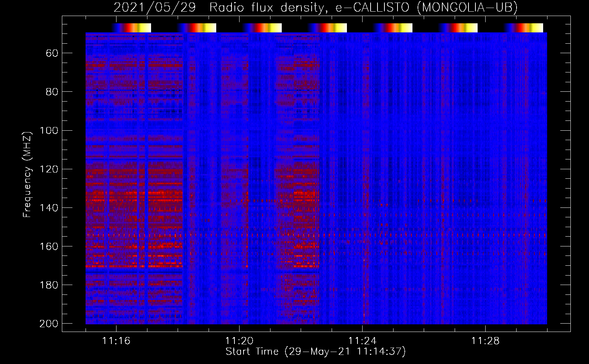Screen dimensions: 589x364
Task: Click the 100 frequency tick label
Action: pos(49,130)
